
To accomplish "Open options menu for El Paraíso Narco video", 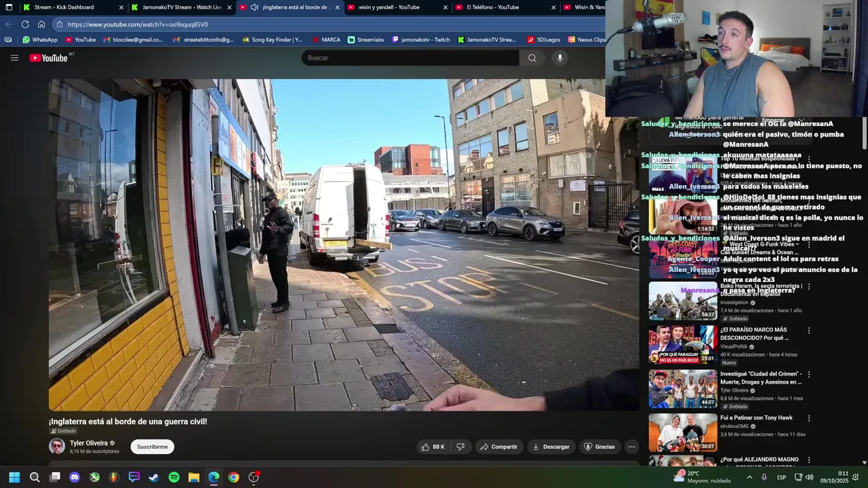I will pyautogui.click(x=808, y=331).
